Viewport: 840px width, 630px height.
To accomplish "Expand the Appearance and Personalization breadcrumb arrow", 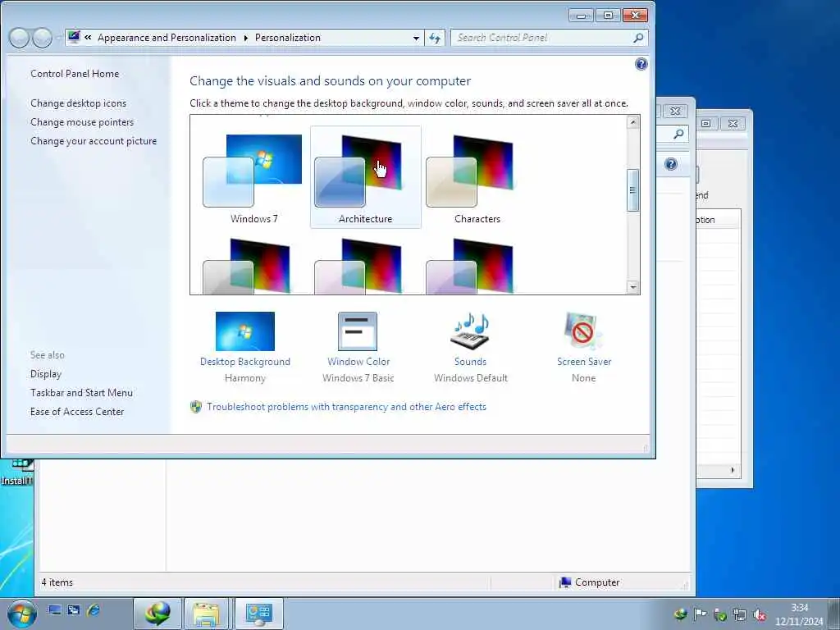I will click(246, 38).
